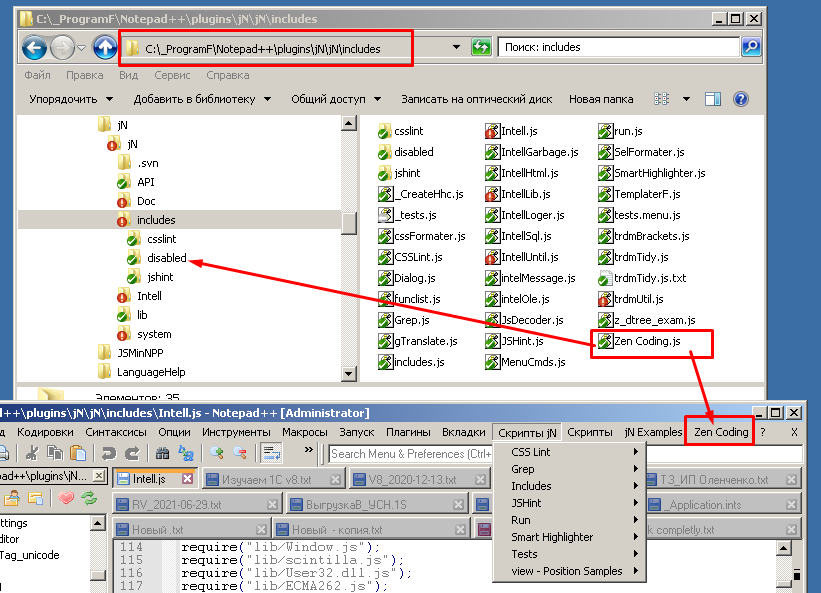
Task: Click Записать на оптический диск button
Action: click(476, 99)
